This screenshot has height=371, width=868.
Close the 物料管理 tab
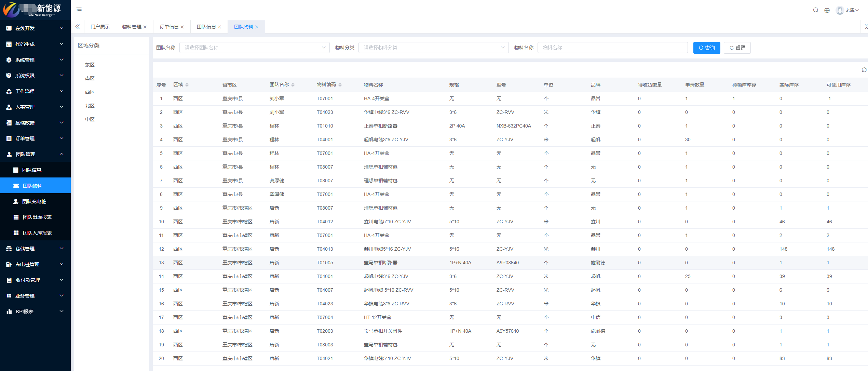tap(145, 27)
